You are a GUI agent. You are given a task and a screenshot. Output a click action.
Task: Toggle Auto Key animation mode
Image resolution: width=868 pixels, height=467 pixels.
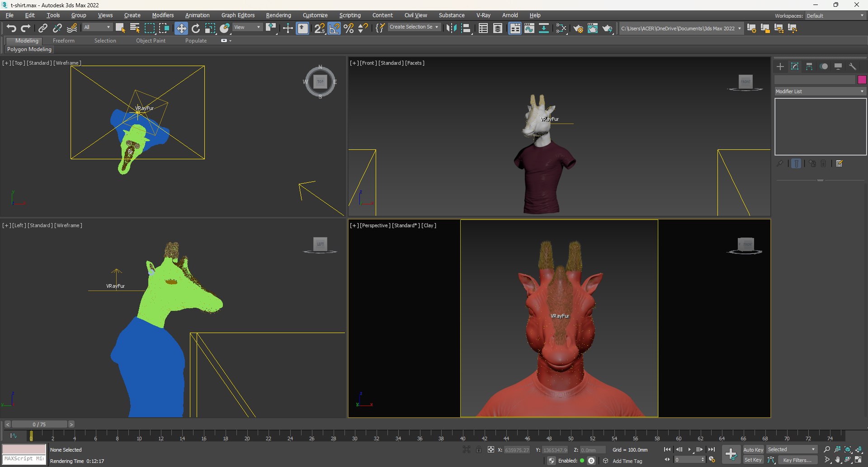point(753,449)
